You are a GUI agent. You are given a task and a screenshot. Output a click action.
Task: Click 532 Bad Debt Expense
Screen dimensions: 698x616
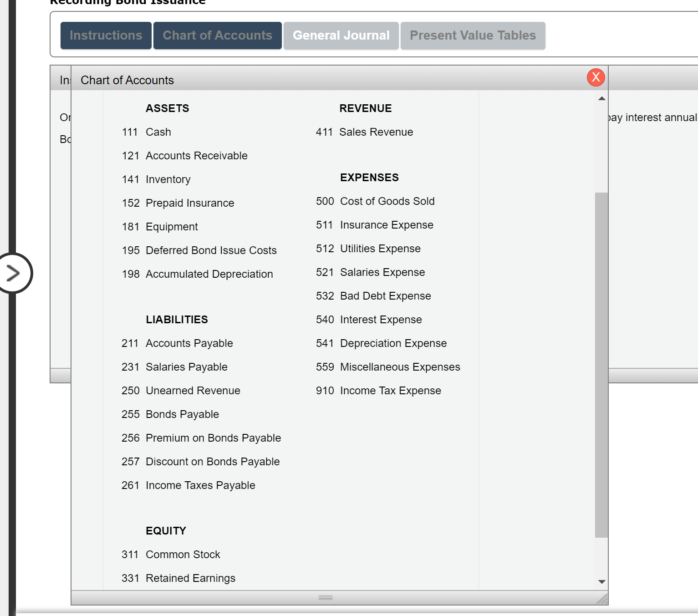[373, 296]
